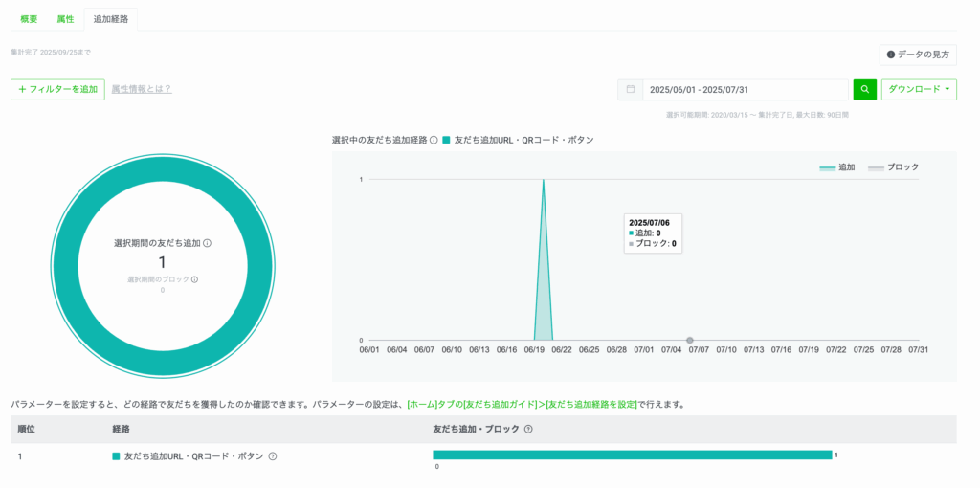
Task: Open the データの見方 button
Action: point(918,55)
